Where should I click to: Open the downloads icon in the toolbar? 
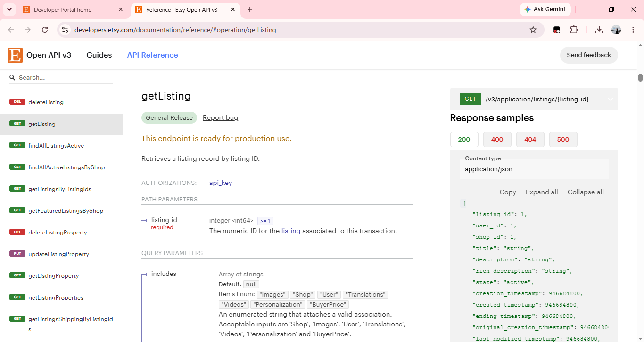coord(599,30)
